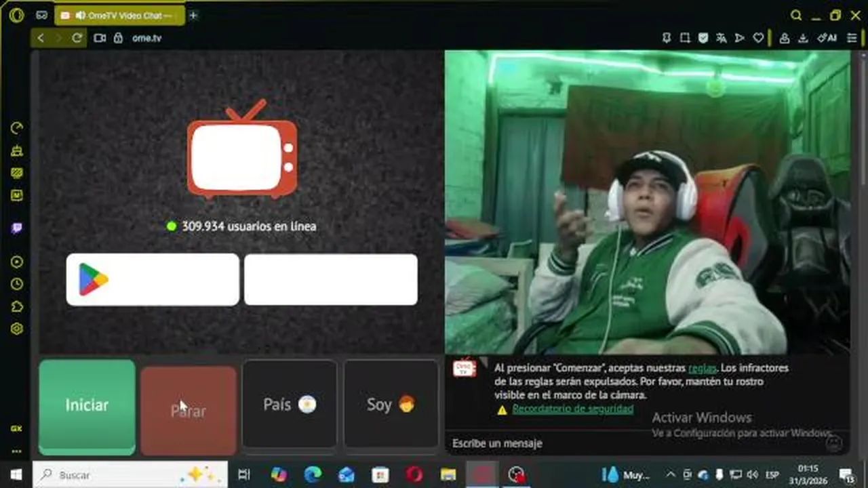Open the page translate icon
Image resolution: width=868 pixels, height=488 pixels.
point(722,38)
